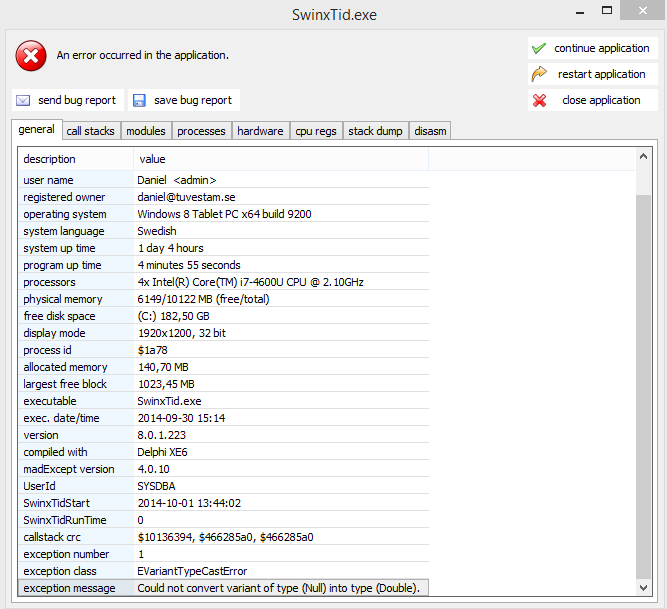Click the 4 minutes 55 seconds value
The height and width of the screenshot is (609, 667).
click(189, 265)
